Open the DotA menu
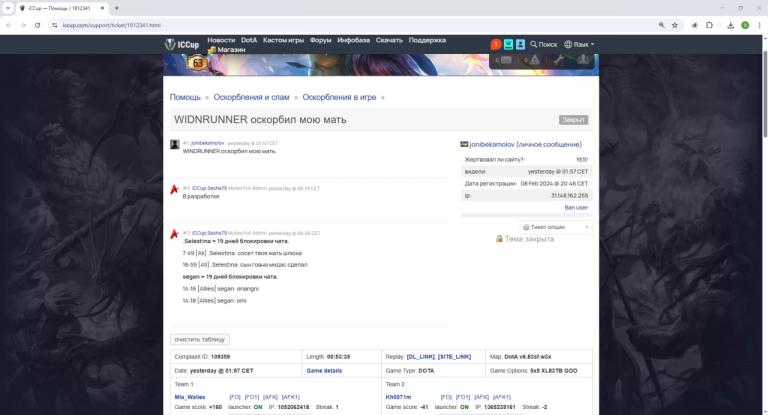The image size is (768, 415). click(249, 40)
